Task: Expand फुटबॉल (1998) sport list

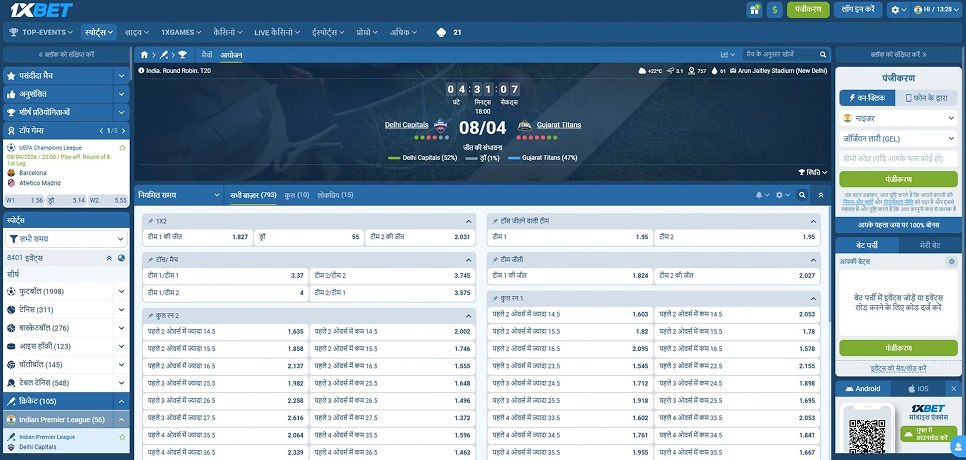Action: pos(121,291)
